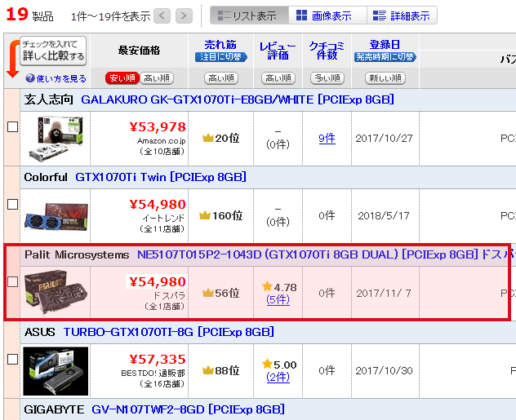Image resolution: width=516 pixels, height=420 pixels.
Task: Click the detail lines icon in 詳細表示
Action: [x=380, y=15]
